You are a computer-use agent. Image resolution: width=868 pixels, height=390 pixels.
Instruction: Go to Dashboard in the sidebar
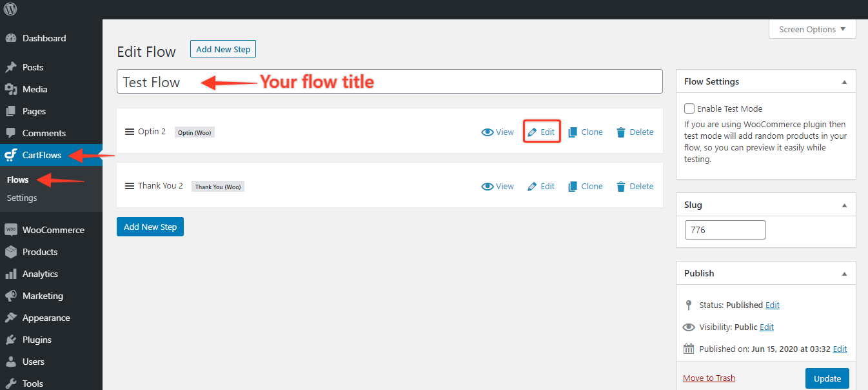(44, 38)
